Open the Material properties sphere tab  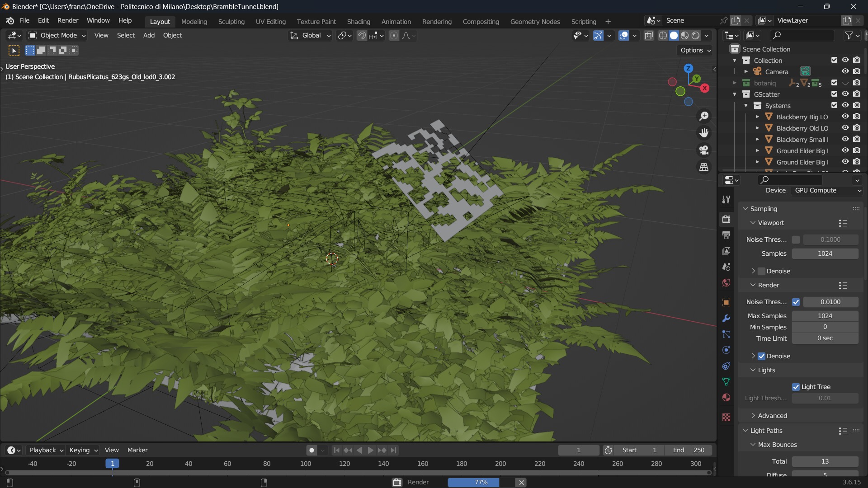coord(726,398)
